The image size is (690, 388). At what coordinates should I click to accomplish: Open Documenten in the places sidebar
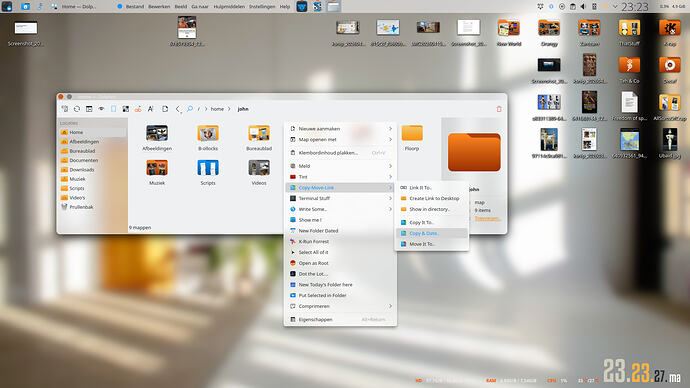pyautogui.click(x=92, y=160)
